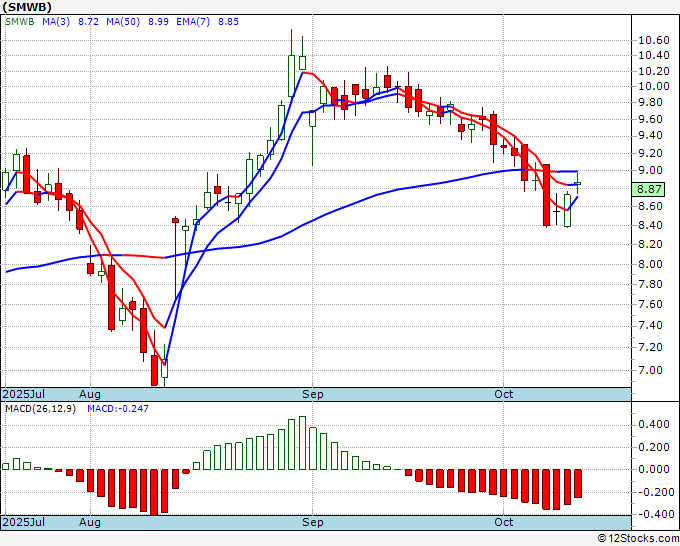Image resolution: width=680 pixels, height=546 pixels.
Task: Click Aug on price chart date axis
Action: click(x=90, y=394)
